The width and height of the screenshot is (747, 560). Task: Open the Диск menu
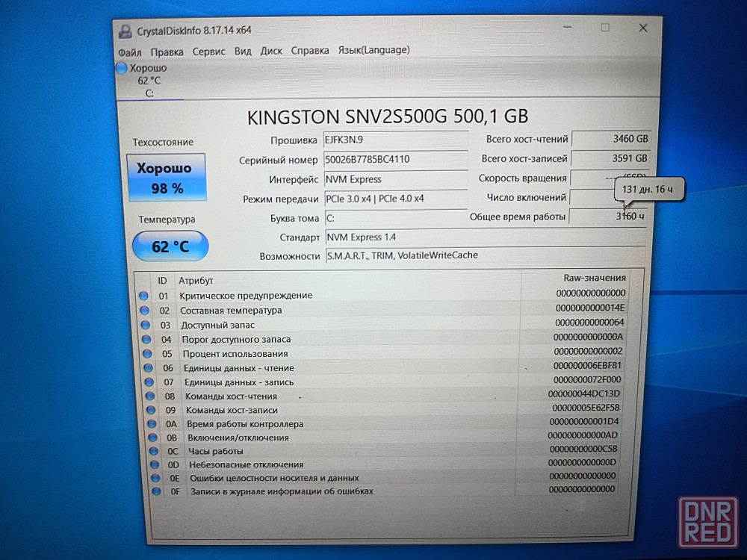pyautogui.click(x=271, y=51)
